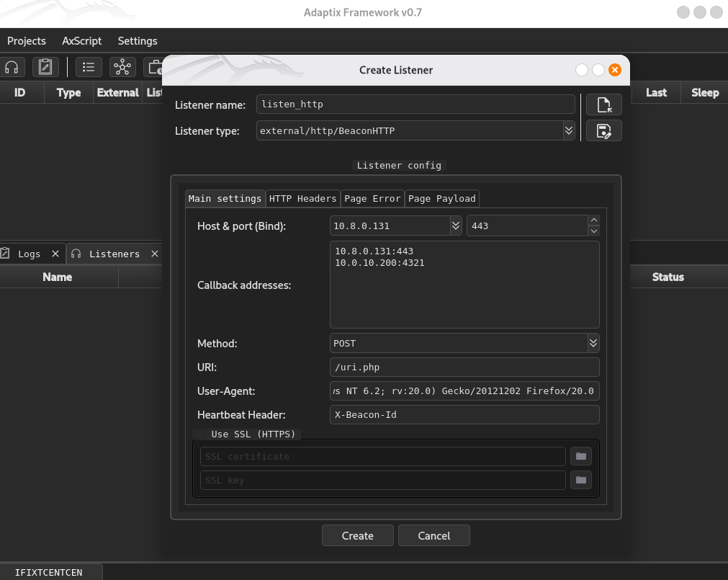The height and width of the screenshot is (580, 728).
Task: Close the Logs tab
Action: coord(55,254)
